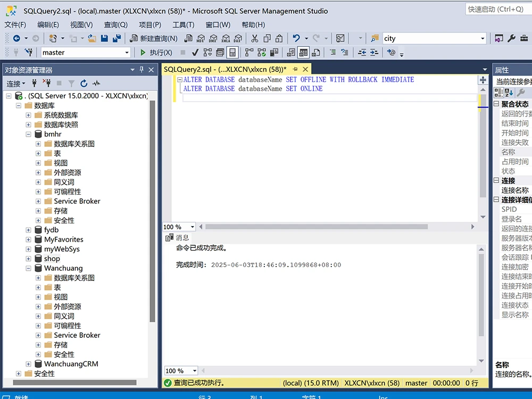532x399 pixels.
Task: Click the Connect Object Explorer plug icon
Action: [34, 83]
